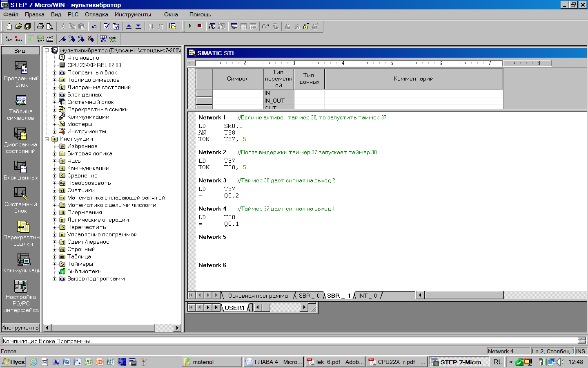Expand the Таймеры instruction folder

coord(54,264)
